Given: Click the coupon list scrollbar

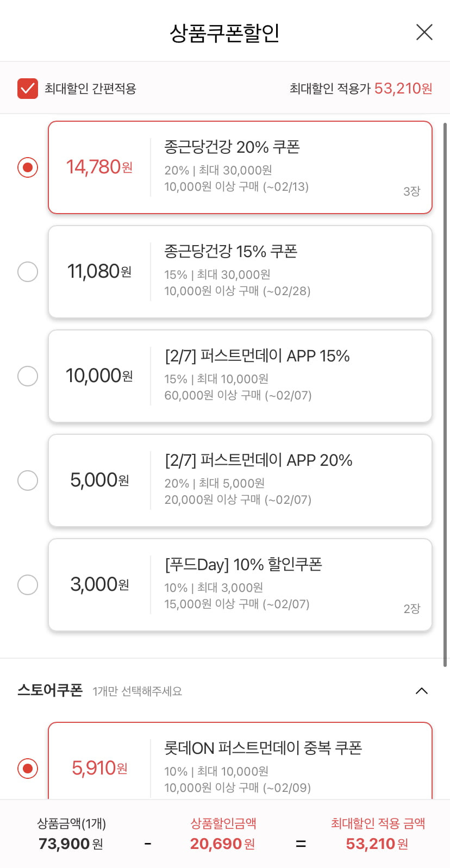Looking at the screenshot, I should (445, 395).
